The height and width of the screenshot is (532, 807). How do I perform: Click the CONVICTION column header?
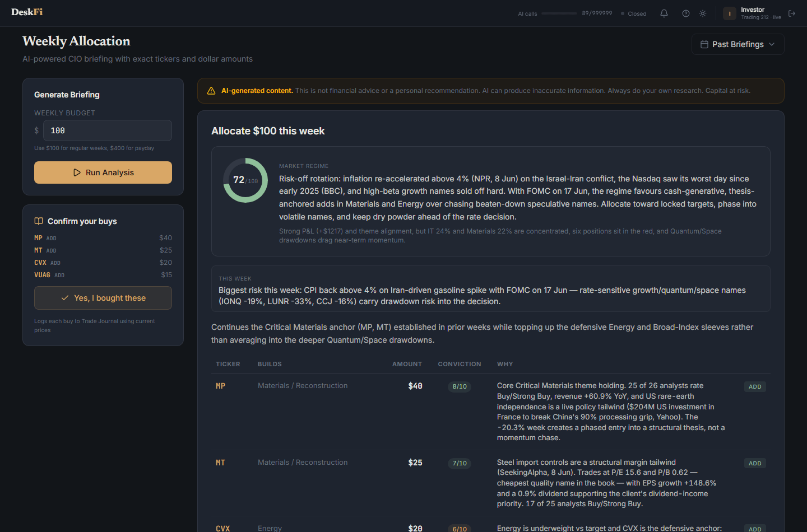[460, 364]
